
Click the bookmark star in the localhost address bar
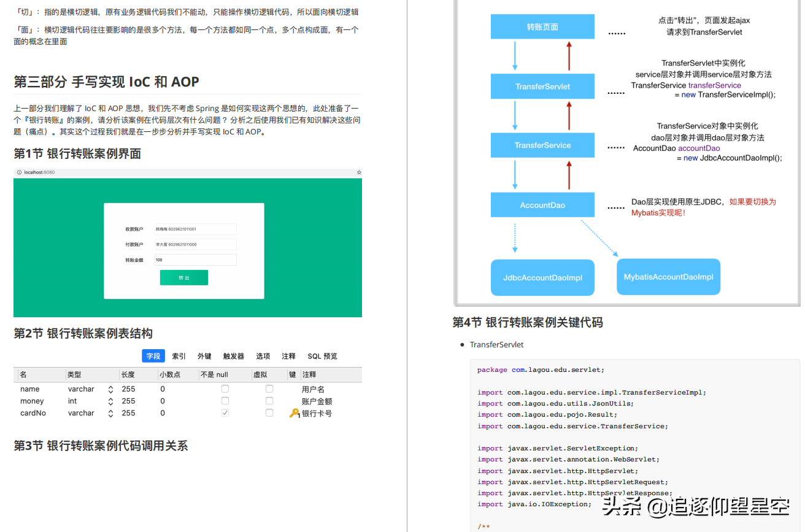(x=359, y=172)
